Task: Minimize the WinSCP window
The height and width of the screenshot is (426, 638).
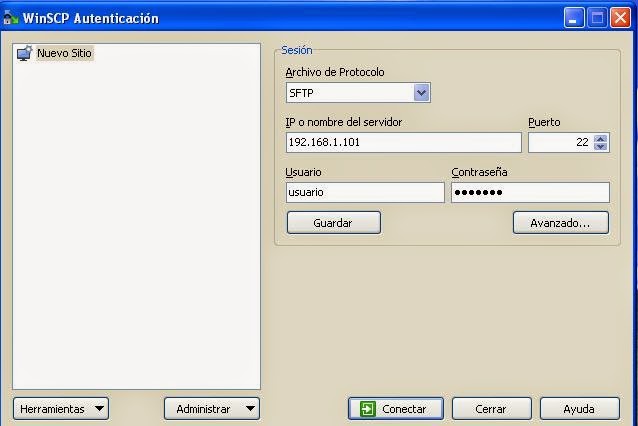Action: pos(574,18)
